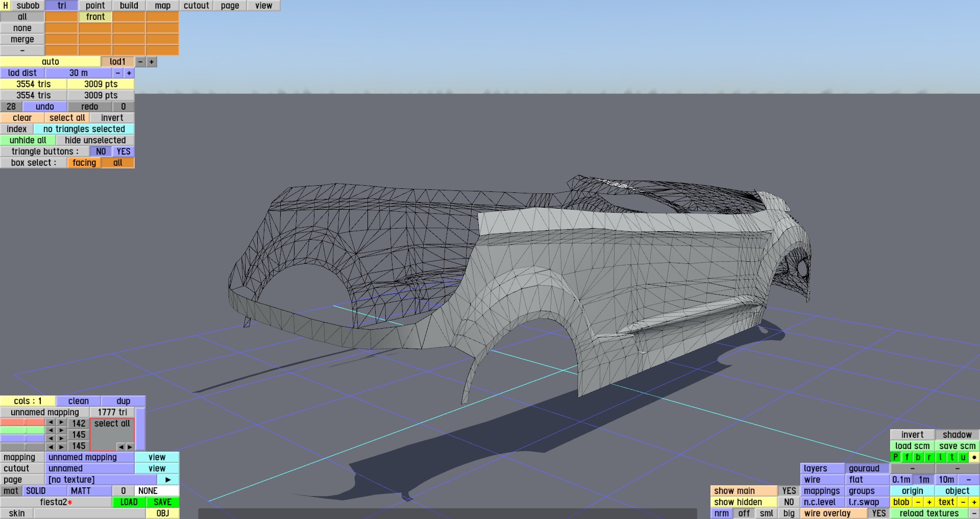
Task: Select the 10m grid size
Action: 946,480
